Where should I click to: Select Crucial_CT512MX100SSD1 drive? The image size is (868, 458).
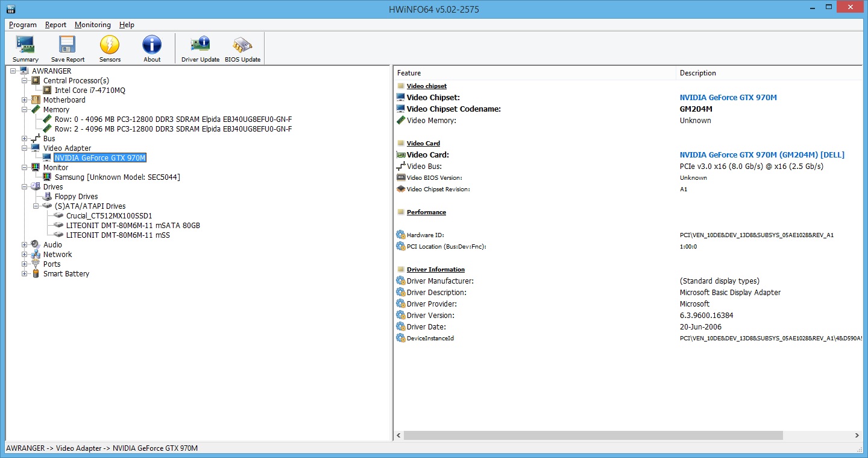point(109,216)
